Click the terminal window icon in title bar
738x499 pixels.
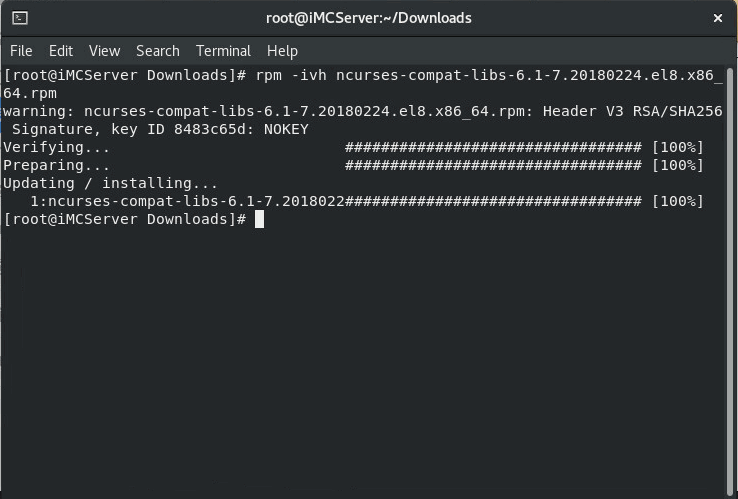20,18
